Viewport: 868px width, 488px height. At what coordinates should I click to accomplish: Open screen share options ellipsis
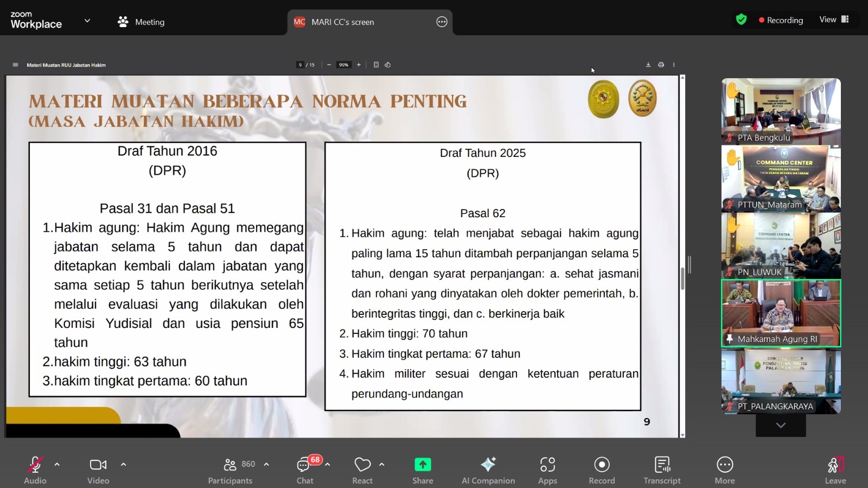click(442, 22)
